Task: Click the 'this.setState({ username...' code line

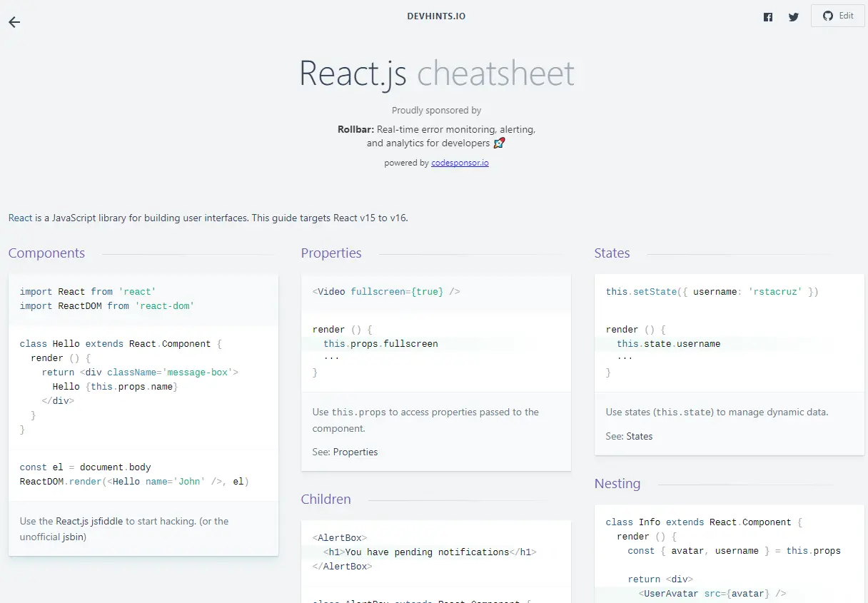Action: [712, 292]
